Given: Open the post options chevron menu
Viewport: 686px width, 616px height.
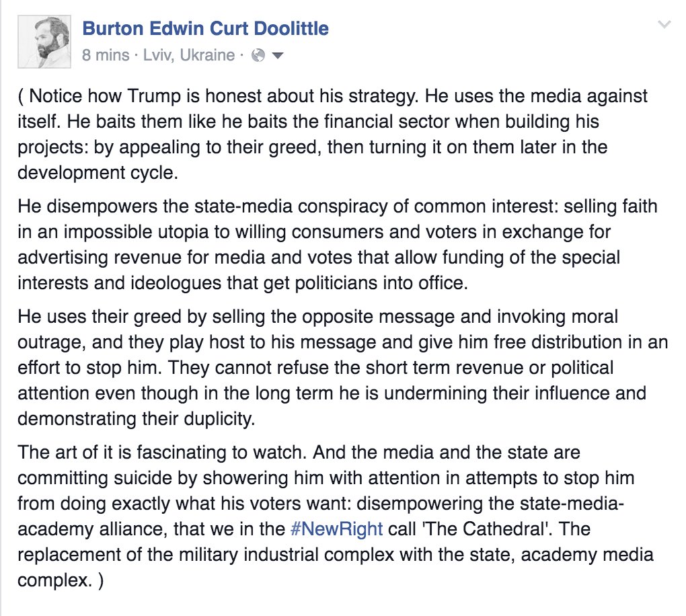Looking at the screenshot, I should (x=664, y=26).
